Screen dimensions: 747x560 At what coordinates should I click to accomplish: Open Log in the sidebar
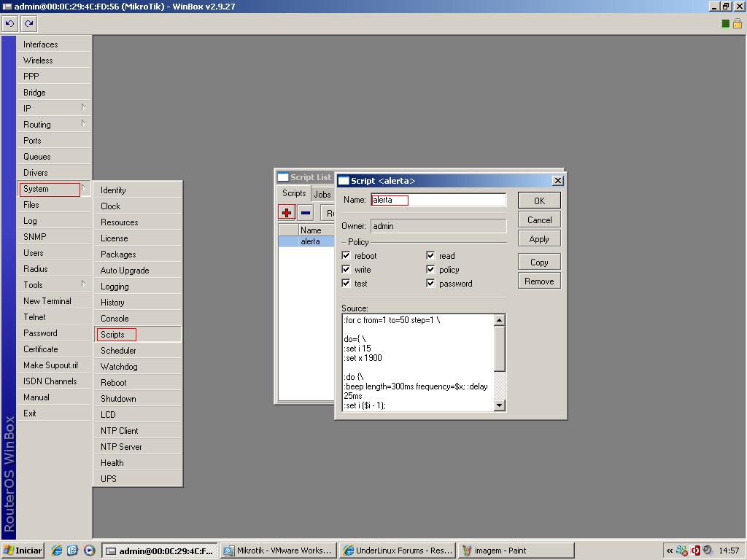[54, 221]
